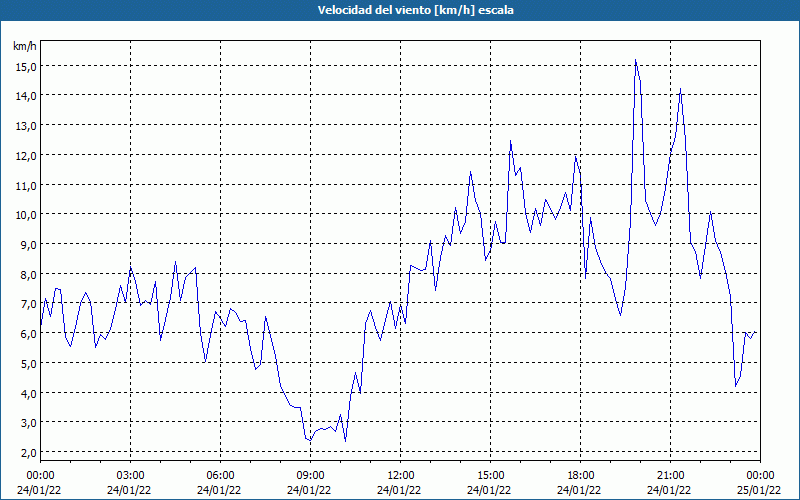Select the 9,0 y-axis value
Image resolution: width=800 pixels, height=500 pixels.
coord(28,244)
